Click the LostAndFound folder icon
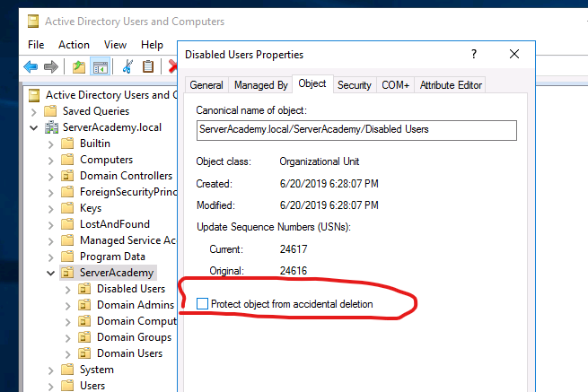The width and height of the screenshot is (588, 392). (67, 224)
